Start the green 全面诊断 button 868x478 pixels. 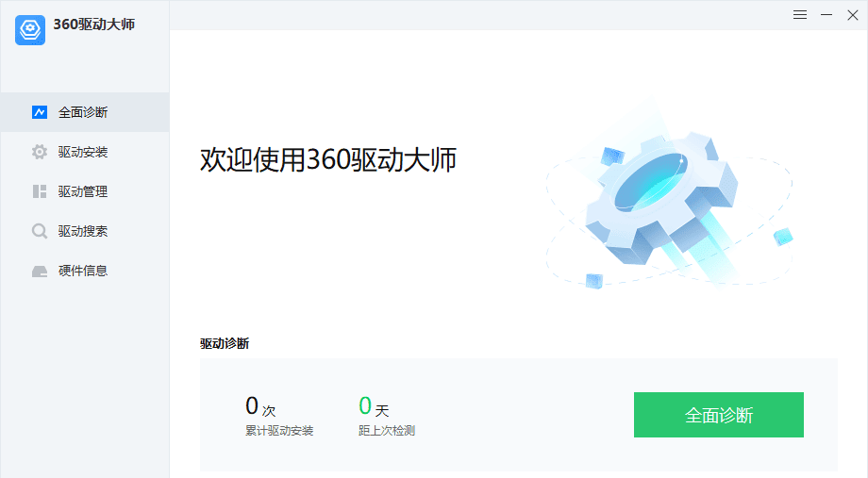(719, 415)
